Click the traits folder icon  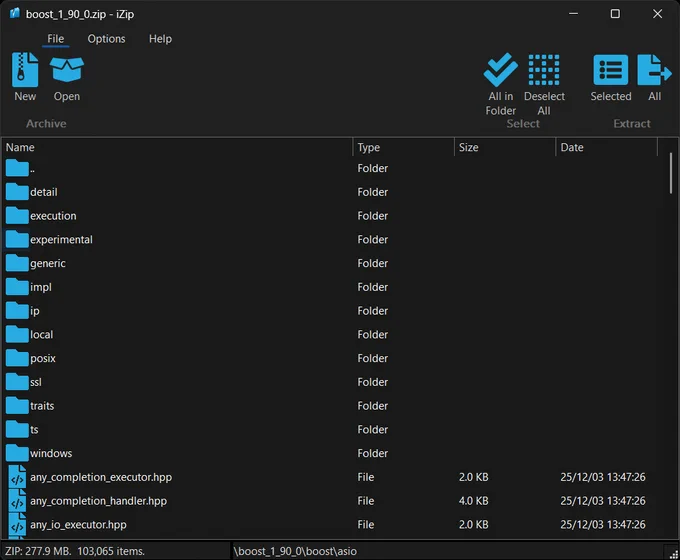[x=17, y=406]
